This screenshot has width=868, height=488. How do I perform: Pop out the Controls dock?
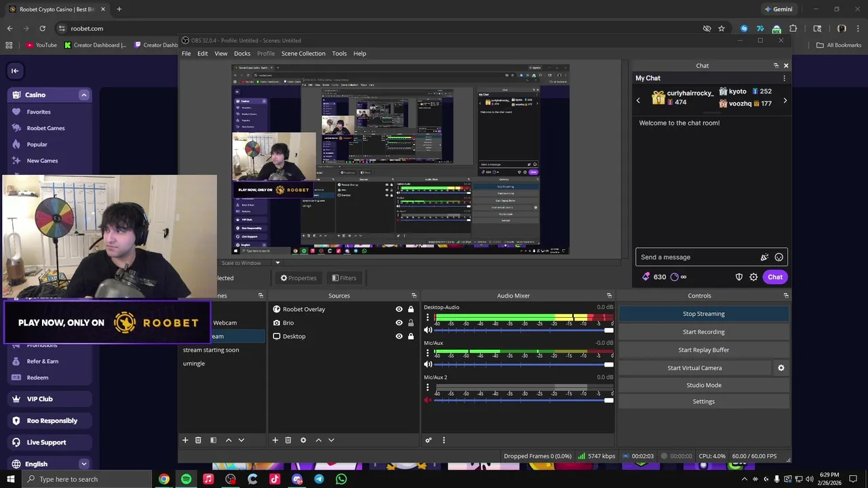pyautogui.click(x=786, y=296)
